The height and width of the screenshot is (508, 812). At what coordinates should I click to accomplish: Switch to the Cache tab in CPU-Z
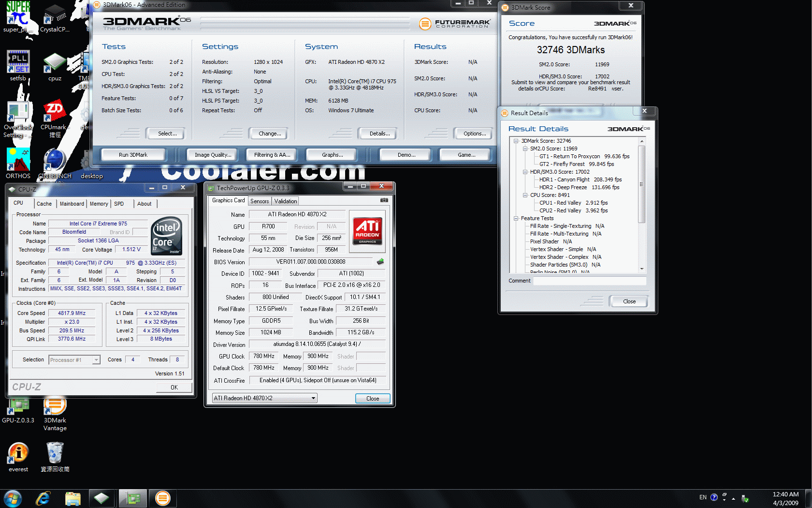click(x=44, y=204)
